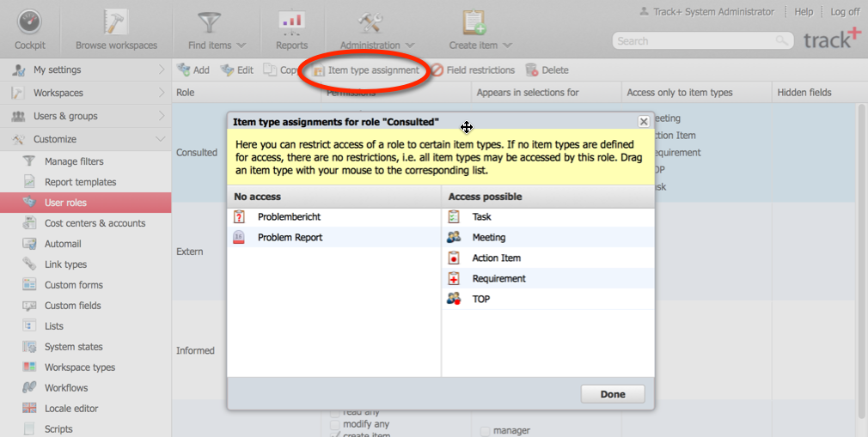Click the Log off link

844,12
